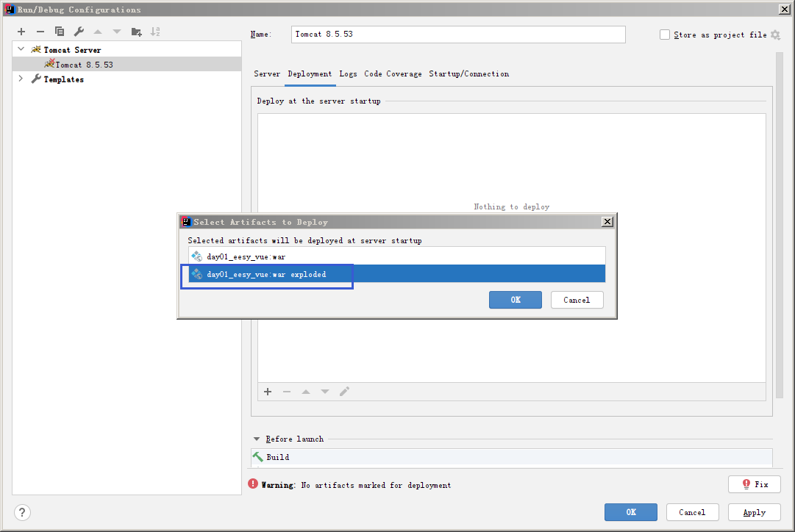795x532 pixels.
Task: Remove selected configuration with minus icon
Action: [40, 32]
